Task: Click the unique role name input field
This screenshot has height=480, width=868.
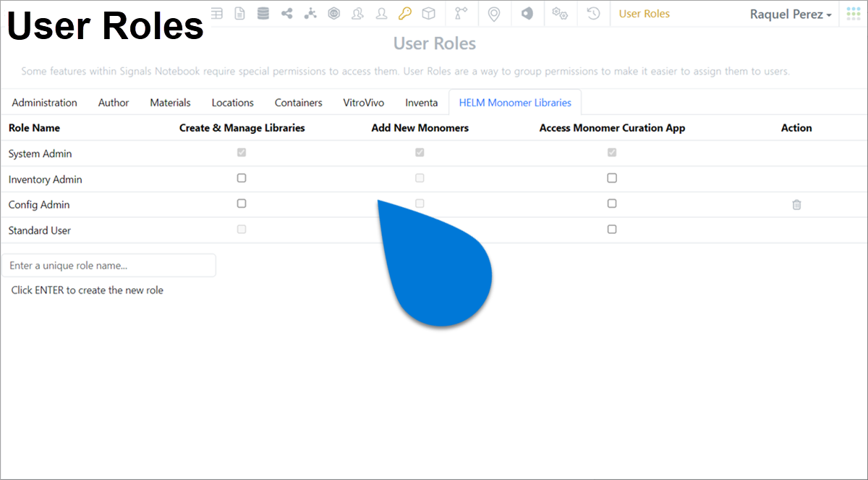Action: [x=109, y=266]
